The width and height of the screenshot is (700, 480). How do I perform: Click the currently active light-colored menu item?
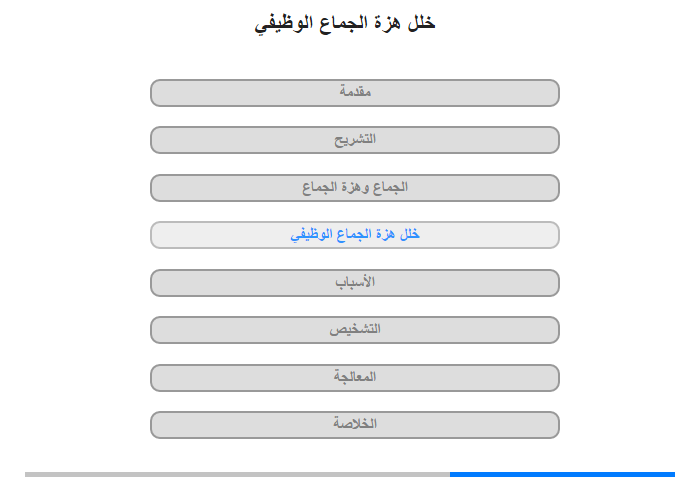354,235
